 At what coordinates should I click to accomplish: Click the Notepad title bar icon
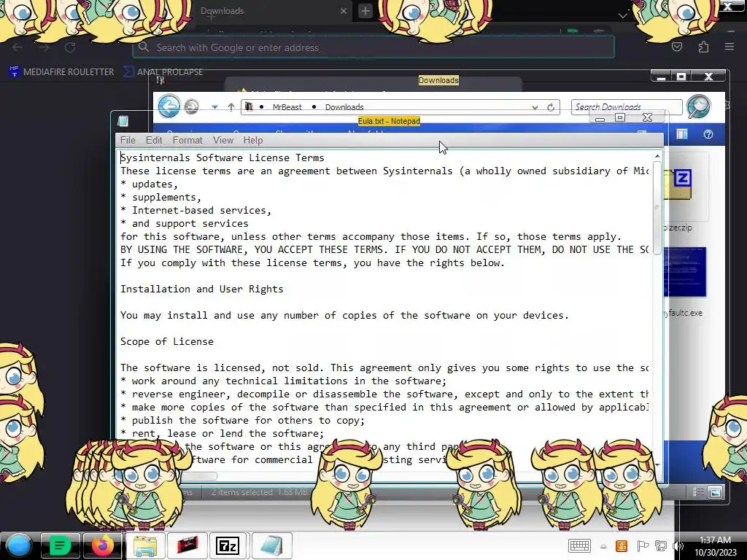pyautogui.click(x=123, y=121)
